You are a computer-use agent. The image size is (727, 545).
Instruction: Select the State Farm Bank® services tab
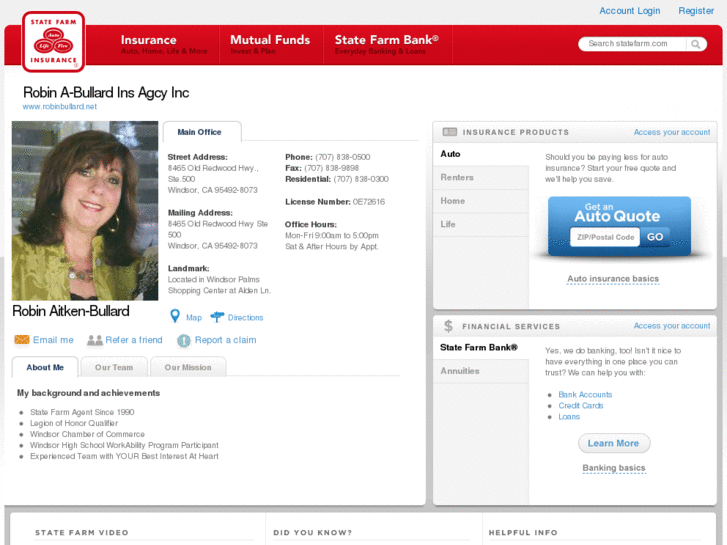(481, 347)
